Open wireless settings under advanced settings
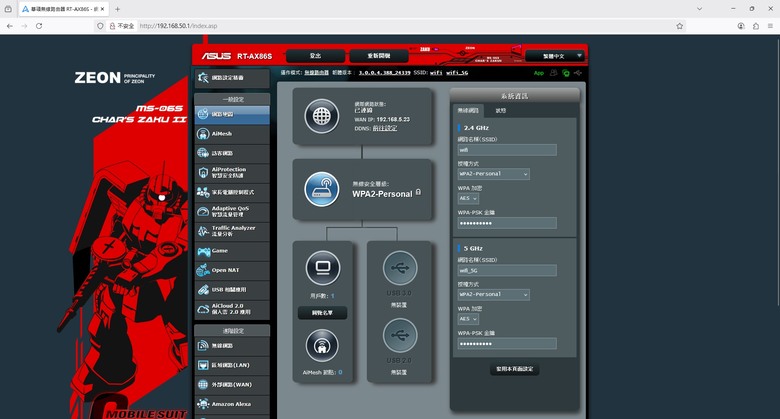The width and height of the screenshot is (780, 419). click(x=232, y=345)
